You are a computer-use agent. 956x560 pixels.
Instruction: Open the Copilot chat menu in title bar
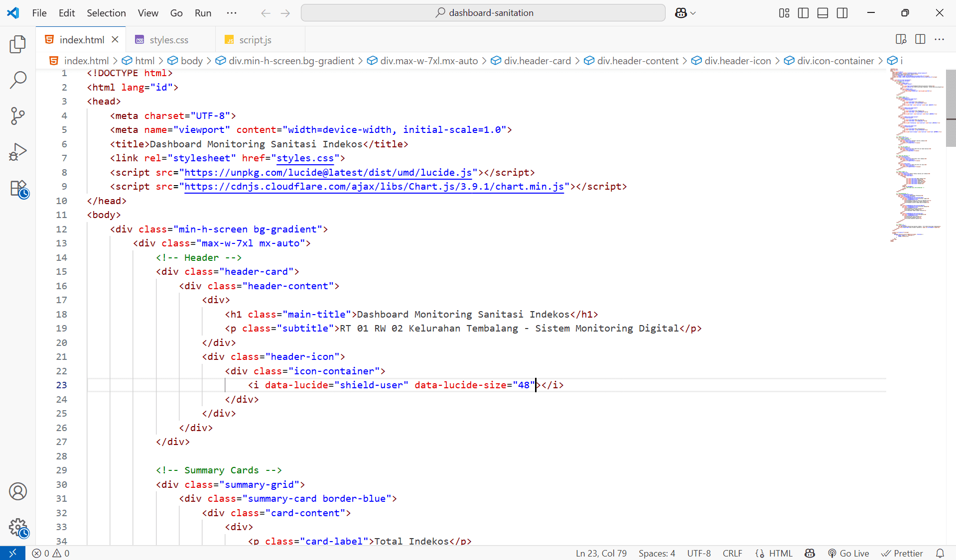tap(685, 13)
